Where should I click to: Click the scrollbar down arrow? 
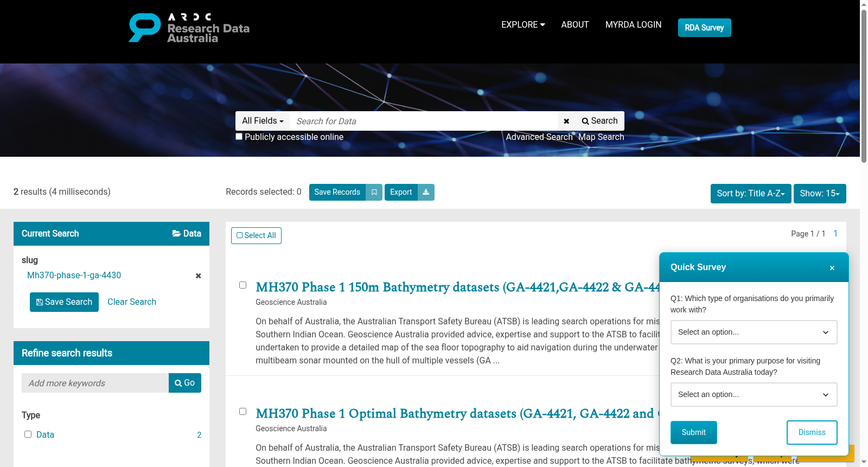click(x=864, y=462)
